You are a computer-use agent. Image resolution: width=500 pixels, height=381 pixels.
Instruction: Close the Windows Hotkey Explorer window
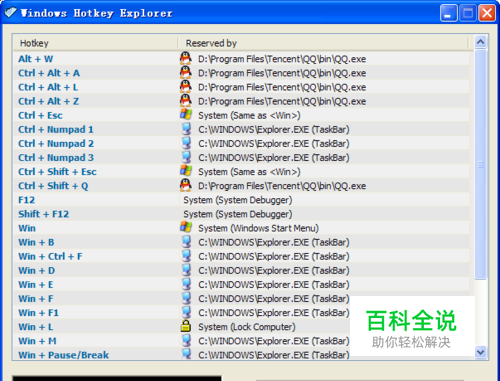click(x=487, y=13)
